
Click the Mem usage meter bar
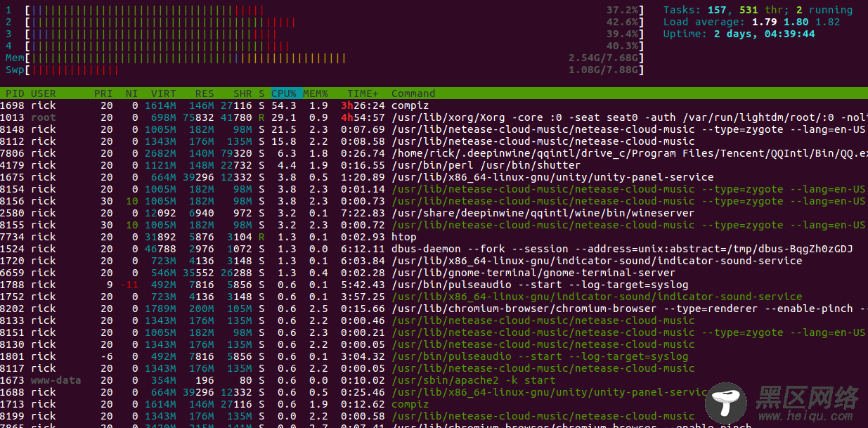(x=335, y=58)
